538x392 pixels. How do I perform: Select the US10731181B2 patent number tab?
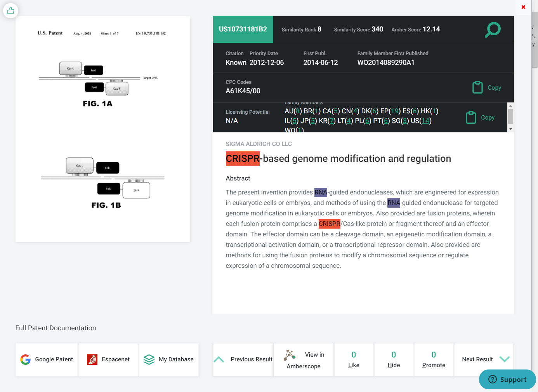tap(243, 29)
